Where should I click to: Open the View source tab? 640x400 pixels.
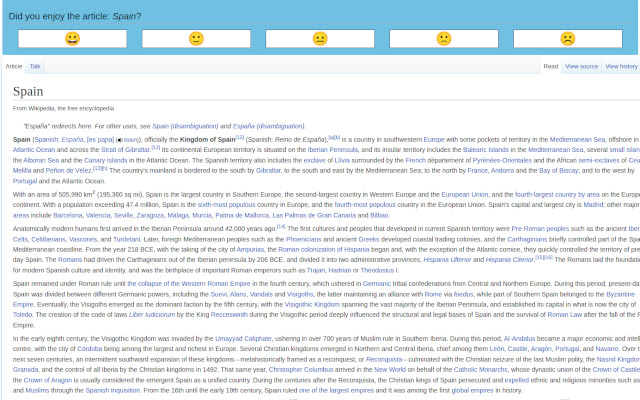(581, 66)
